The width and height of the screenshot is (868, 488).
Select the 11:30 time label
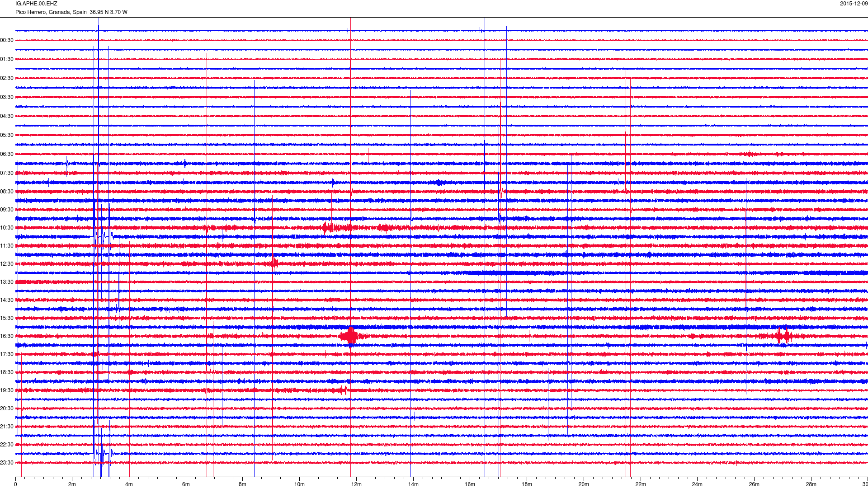pos(7,246)
